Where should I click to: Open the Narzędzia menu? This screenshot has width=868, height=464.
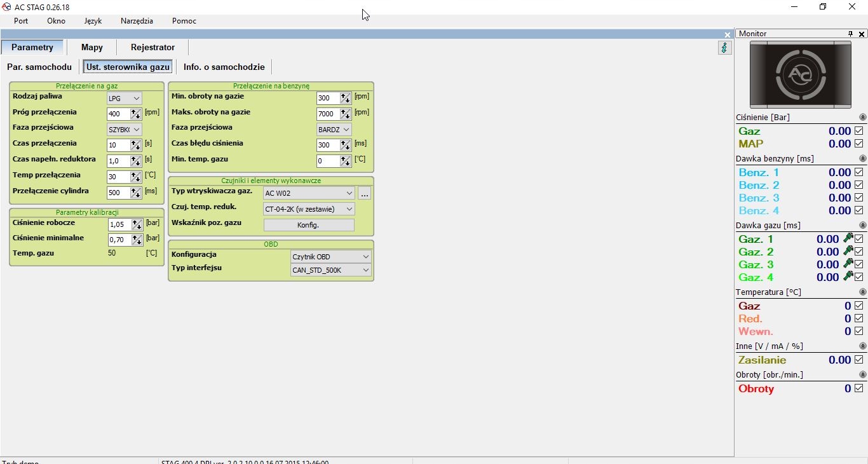pos(137,21)
